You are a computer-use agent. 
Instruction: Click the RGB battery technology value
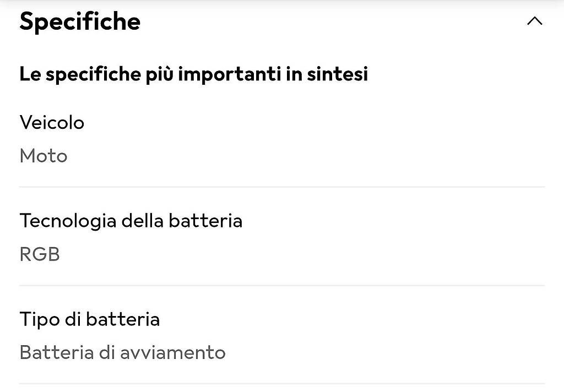[40, 254]
